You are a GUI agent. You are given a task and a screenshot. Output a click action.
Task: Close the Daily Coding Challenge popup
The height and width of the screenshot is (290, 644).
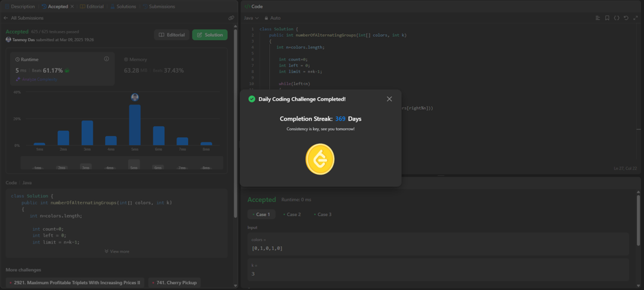point(389,99)
